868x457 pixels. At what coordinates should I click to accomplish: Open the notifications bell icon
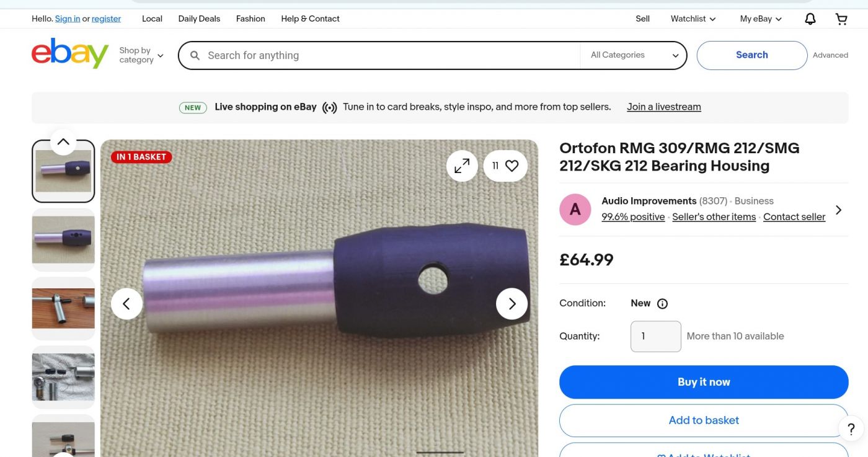pyautogui.click(x=810, y=19)
